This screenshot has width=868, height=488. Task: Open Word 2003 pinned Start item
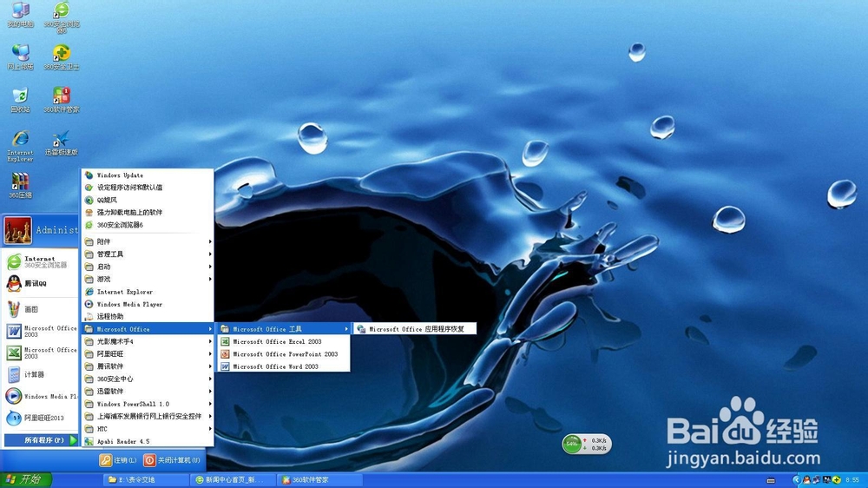40,331
